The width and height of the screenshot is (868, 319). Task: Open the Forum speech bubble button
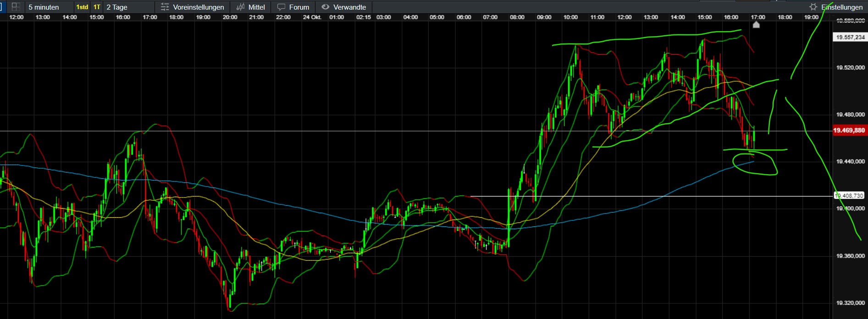tap(293, 7)
